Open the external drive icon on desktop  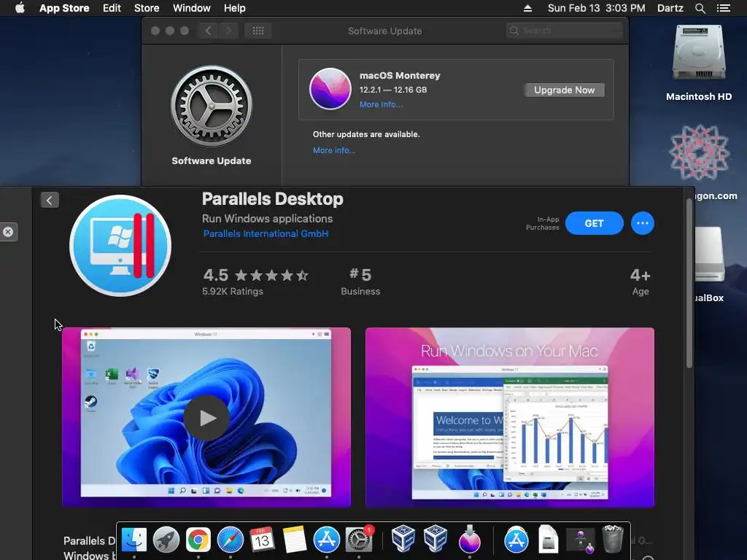pos(710,254)
